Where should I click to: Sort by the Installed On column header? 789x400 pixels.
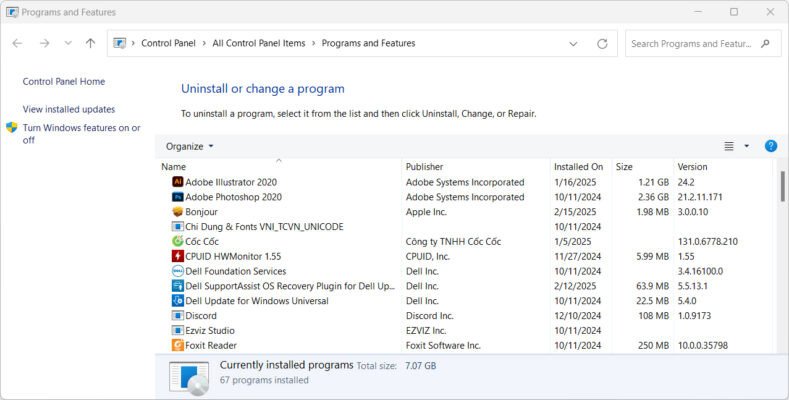[x=581, y=167]
